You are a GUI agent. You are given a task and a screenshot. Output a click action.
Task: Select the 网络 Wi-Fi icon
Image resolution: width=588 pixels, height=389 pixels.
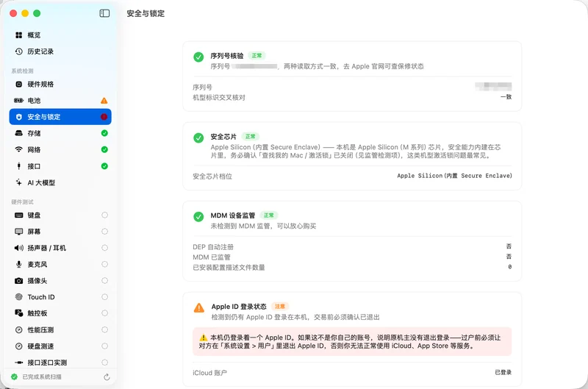(x=19, y=149)
